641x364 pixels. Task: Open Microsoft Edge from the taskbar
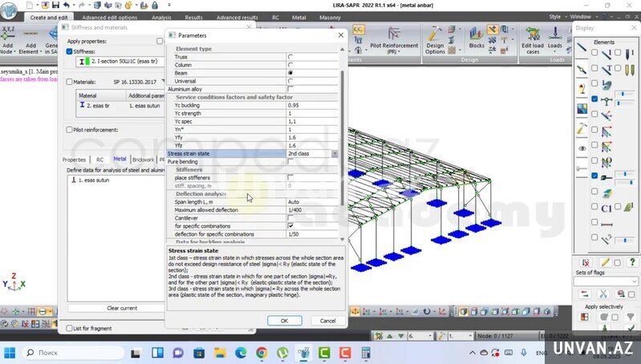click(x=241, y=352)
